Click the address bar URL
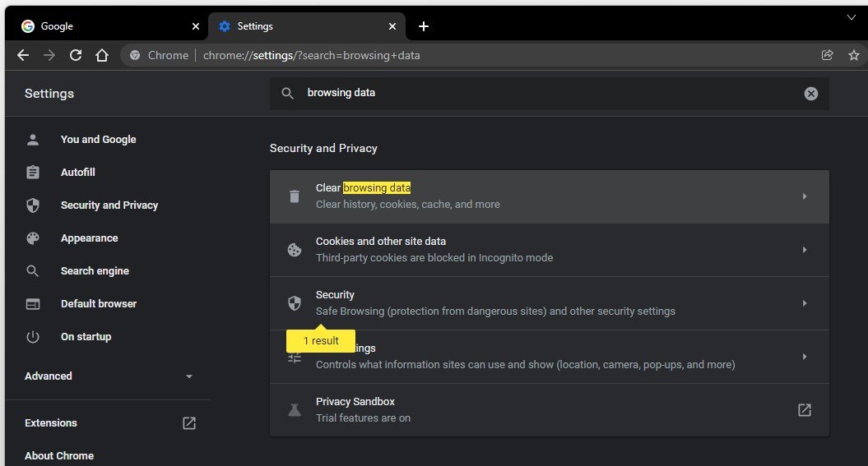The image size is (868, 466). pyautogui.click(x=313, y=55)
